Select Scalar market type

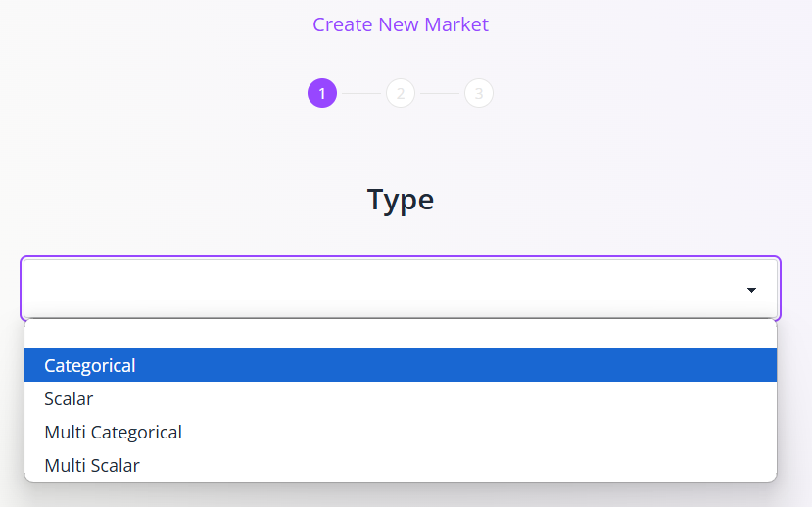401,398
